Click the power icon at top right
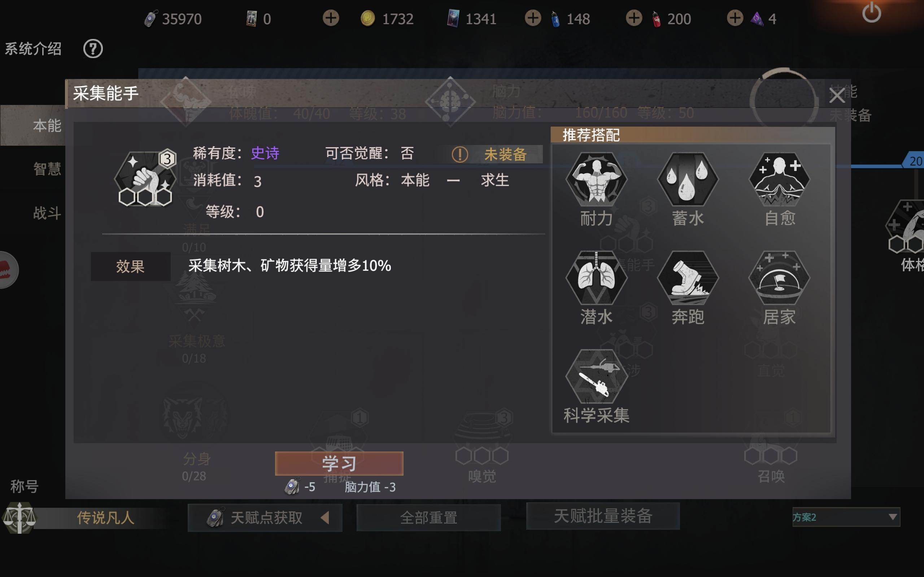This screenshot has height=577, width=924. click(x=871, y=13)
